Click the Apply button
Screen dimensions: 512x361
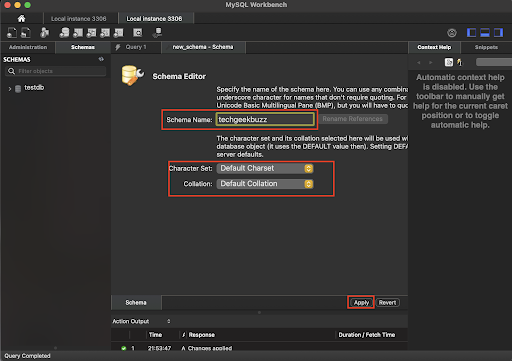pyautogui.click(x=361, y=302)
